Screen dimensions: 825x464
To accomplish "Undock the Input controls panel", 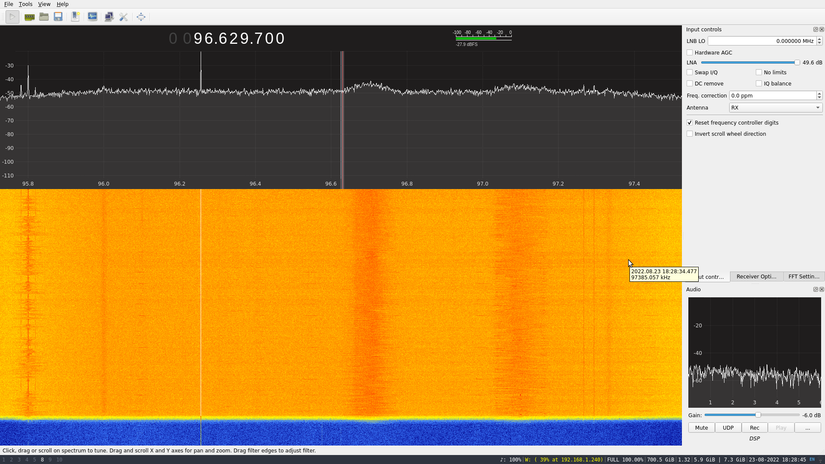I will click(816, 29).
